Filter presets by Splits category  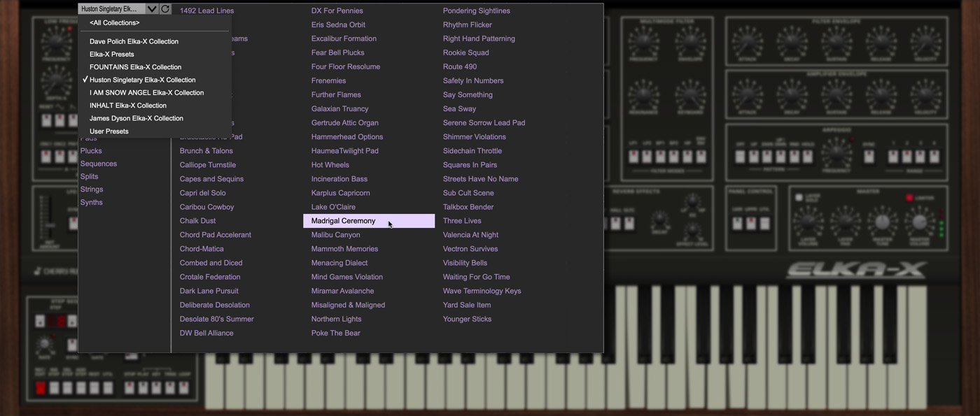[89, 176]
